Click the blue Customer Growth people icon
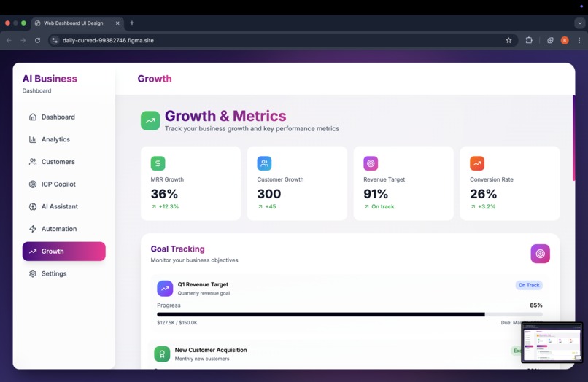This screenshot has height=382, width=588. pyautogui.click(x=264, y=163)
